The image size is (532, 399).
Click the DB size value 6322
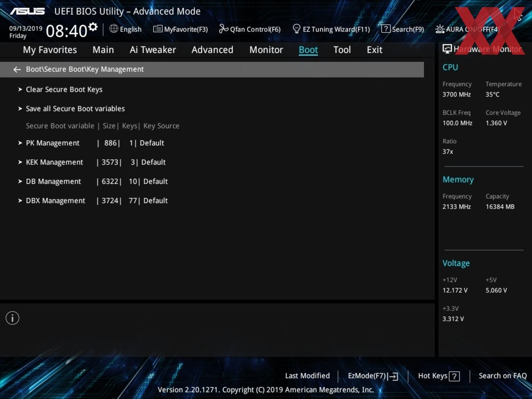[x=110, y=181]
